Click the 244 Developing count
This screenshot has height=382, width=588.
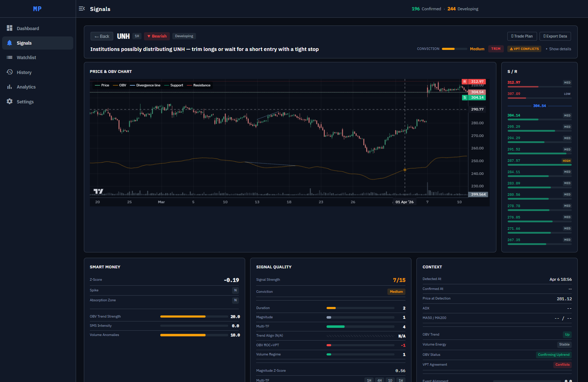point(463,9)
